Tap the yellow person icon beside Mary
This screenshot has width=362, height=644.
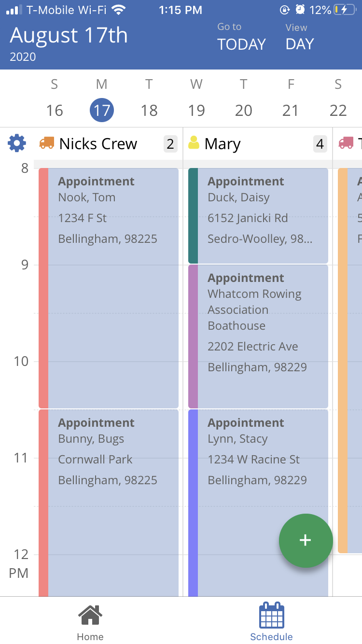pos(194,143)
